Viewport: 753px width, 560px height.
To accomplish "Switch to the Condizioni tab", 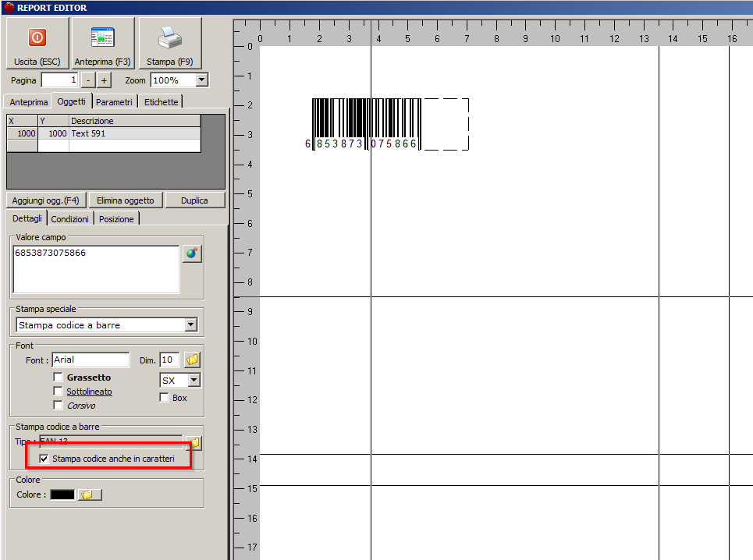I will [69, 219].
